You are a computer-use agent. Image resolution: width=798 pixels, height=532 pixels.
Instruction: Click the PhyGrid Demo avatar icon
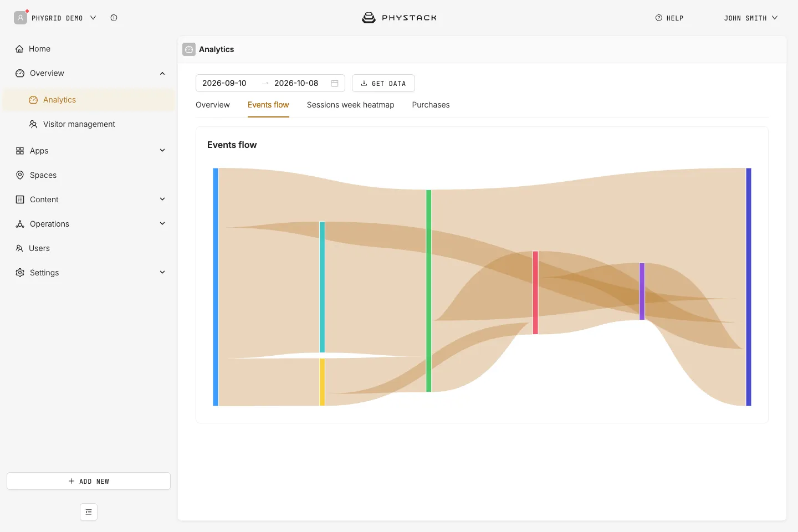tap(21, 18)
